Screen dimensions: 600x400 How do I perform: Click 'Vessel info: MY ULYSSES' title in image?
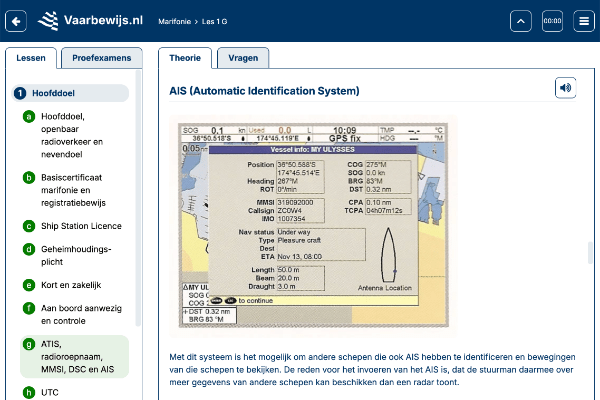313,150
